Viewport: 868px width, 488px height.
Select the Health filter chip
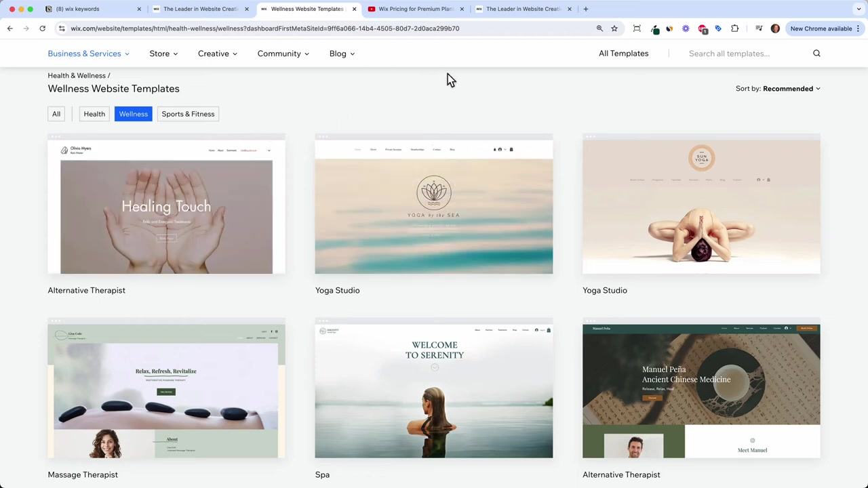94,114
